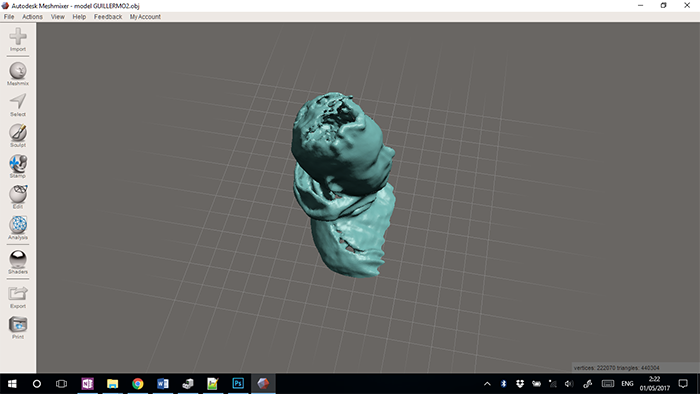This screenshot has height=394, width=700.
Task: Click the teal 3D head mesh
Action: click(x=343, y=184)
